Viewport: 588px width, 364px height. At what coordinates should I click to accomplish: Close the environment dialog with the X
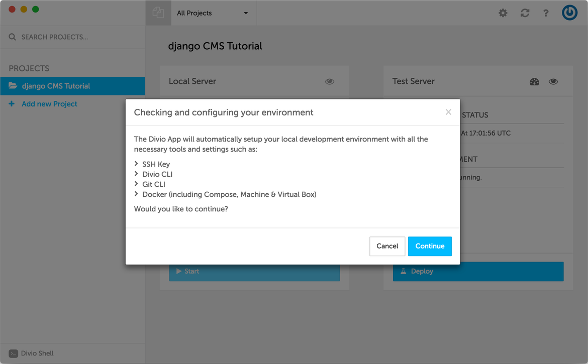pos(448,112)
